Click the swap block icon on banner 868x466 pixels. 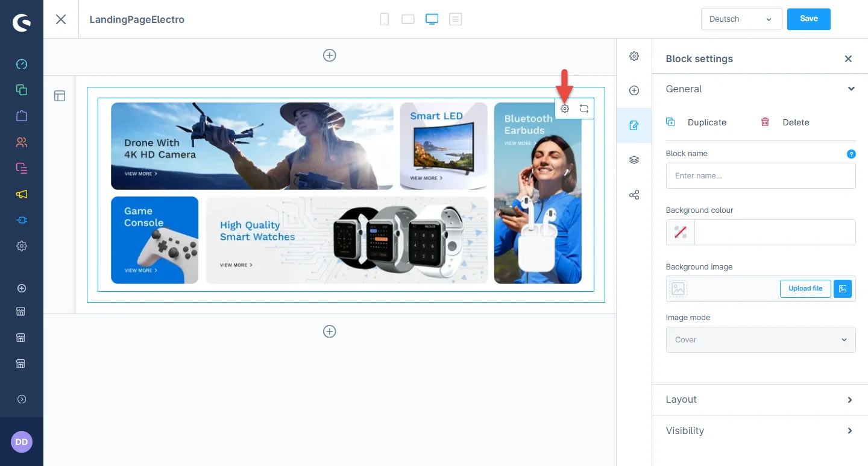pos(584,109)
